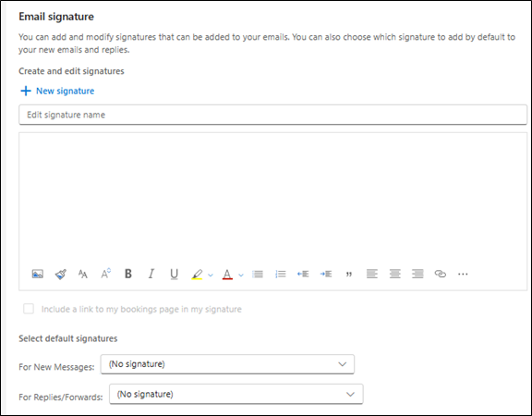Screen dimensions: 532x416
Task: Click the Email signature heading
Action: tap(56, 17)
